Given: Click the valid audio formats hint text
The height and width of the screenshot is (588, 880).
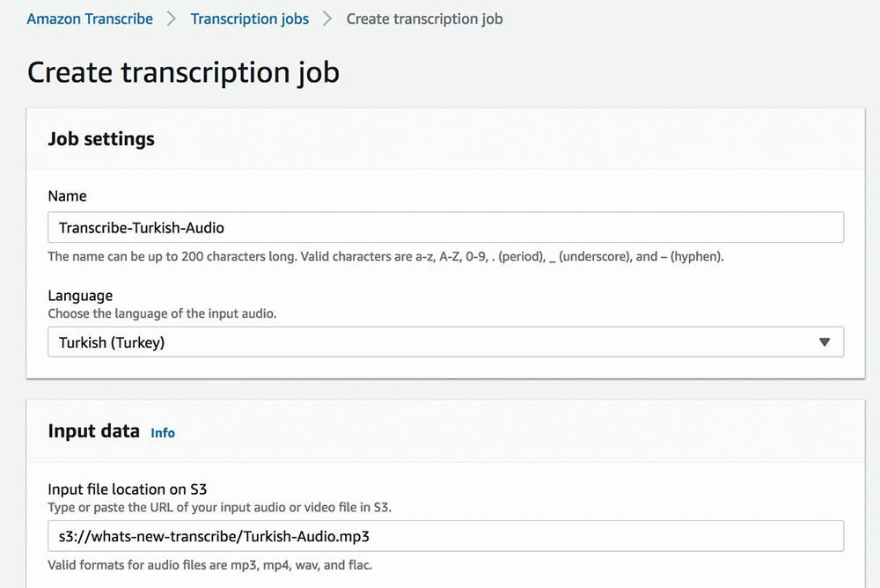Looking at the screenshot, I should 209,565.
